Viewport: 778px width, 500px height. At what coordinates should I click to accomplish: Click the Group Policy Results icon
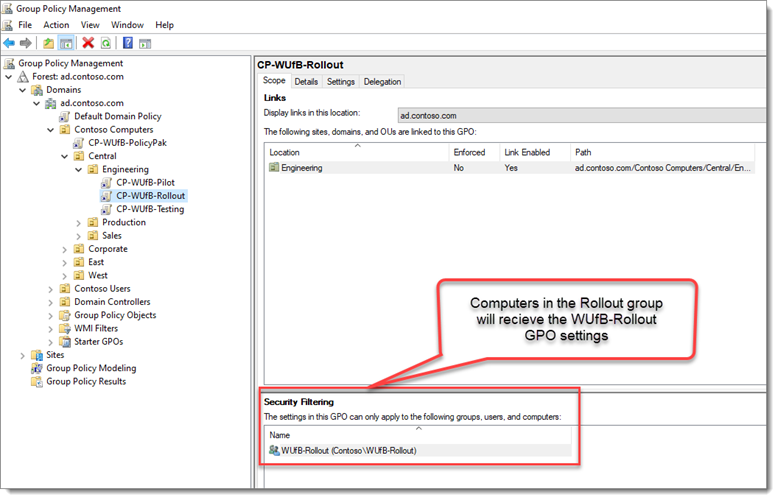tap(37, 381)
